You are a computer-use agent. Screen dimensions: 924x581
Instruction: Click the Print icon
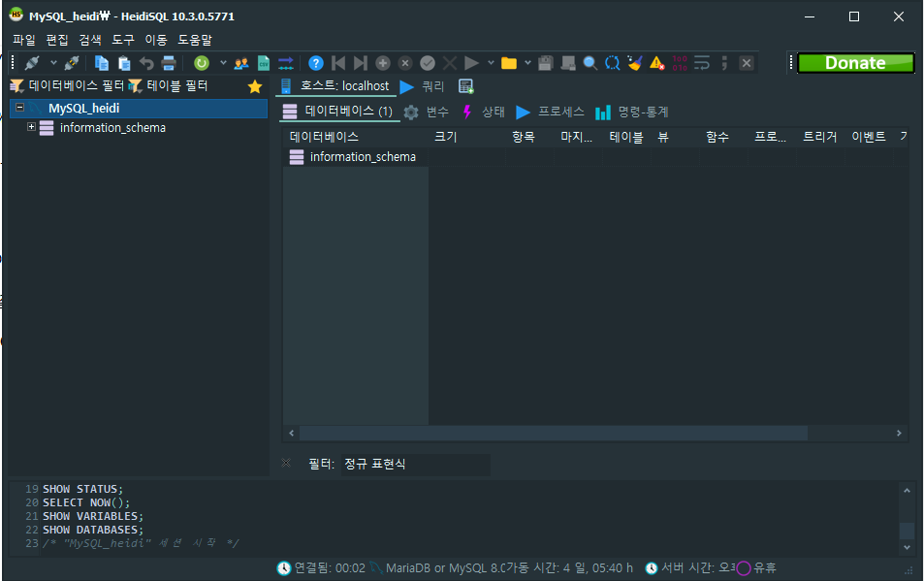(169, 63)
